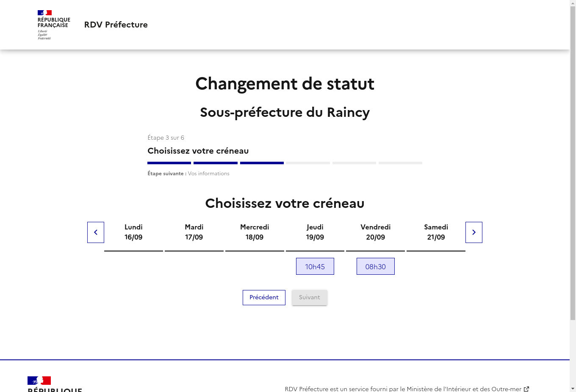This screenshot has height=392, width=576.
Task: Click the scrollbar up arrow
Action: pos(573,3)
